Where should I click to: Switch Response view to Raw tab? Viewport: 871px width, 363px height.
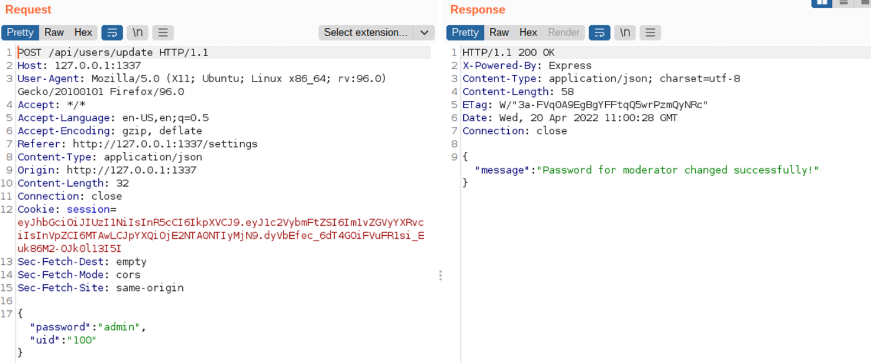point(499,33)
